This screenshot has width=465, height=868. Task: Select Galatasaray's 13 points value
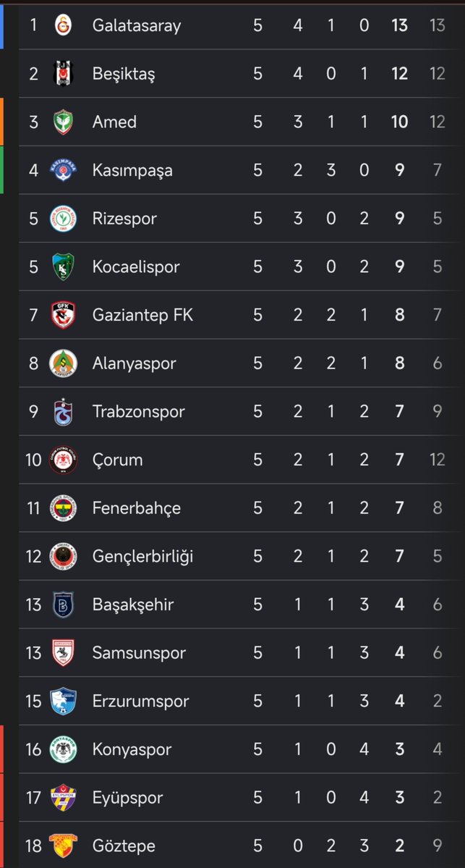tap(399, 25)
